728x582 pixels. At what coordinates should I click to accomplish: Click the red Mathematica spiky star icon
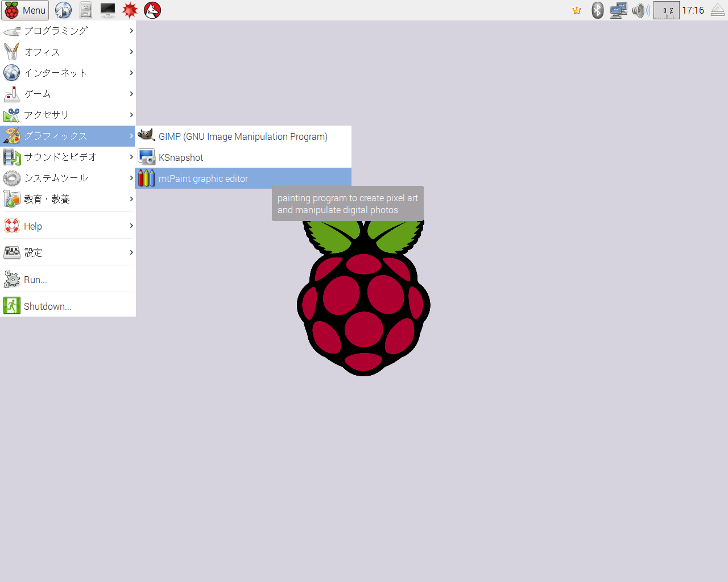(130, 10)
